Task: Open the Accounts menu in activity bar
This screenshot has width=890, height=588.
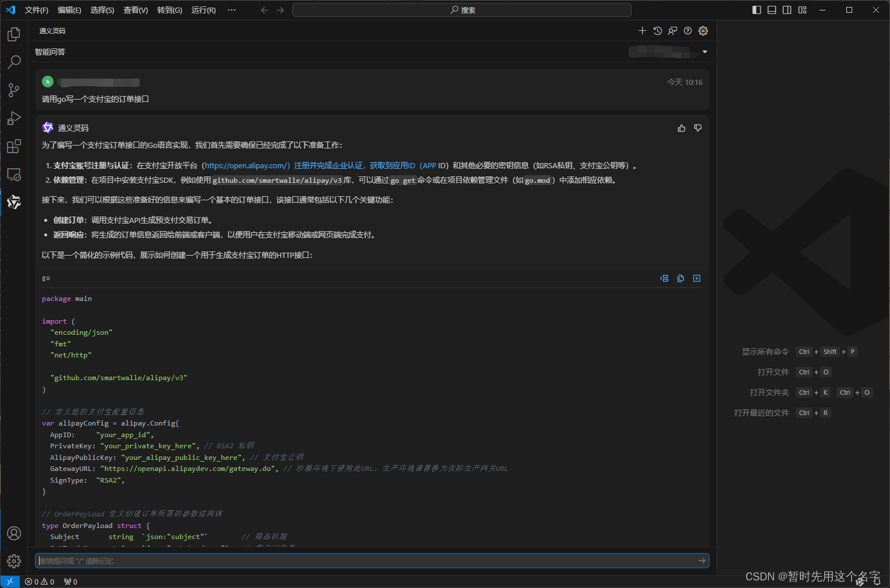Action: [14, 533]
